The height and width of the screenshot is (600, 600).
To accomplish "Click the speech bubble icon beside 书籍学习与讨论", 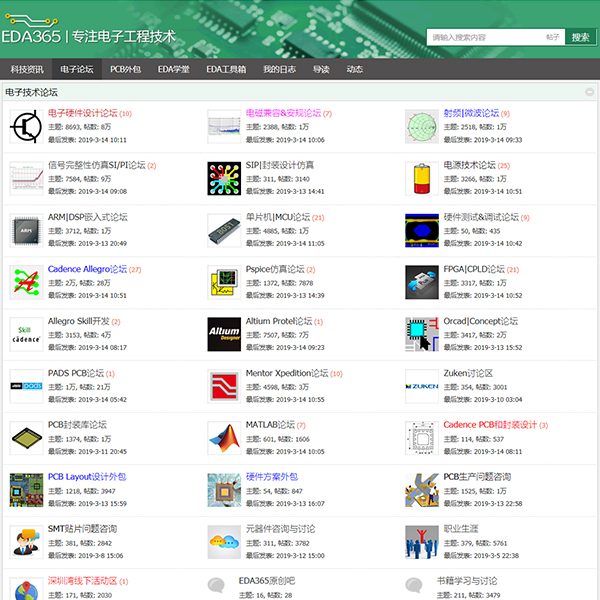I will (414, 585).
